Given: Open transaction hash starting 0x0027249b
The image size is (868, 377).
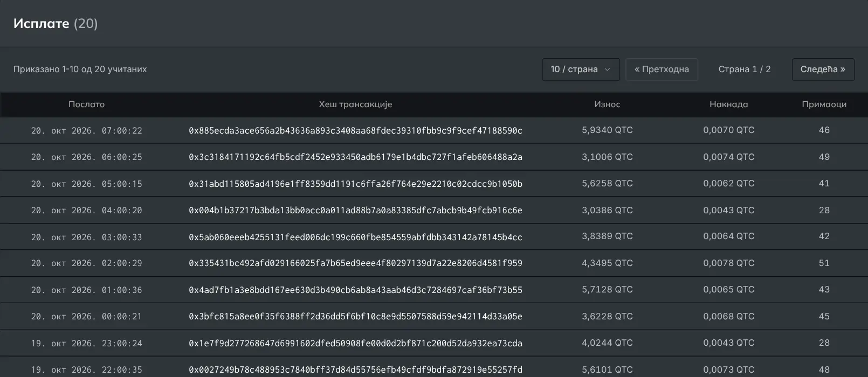Looking at the screenshot, I should point(355,369).
